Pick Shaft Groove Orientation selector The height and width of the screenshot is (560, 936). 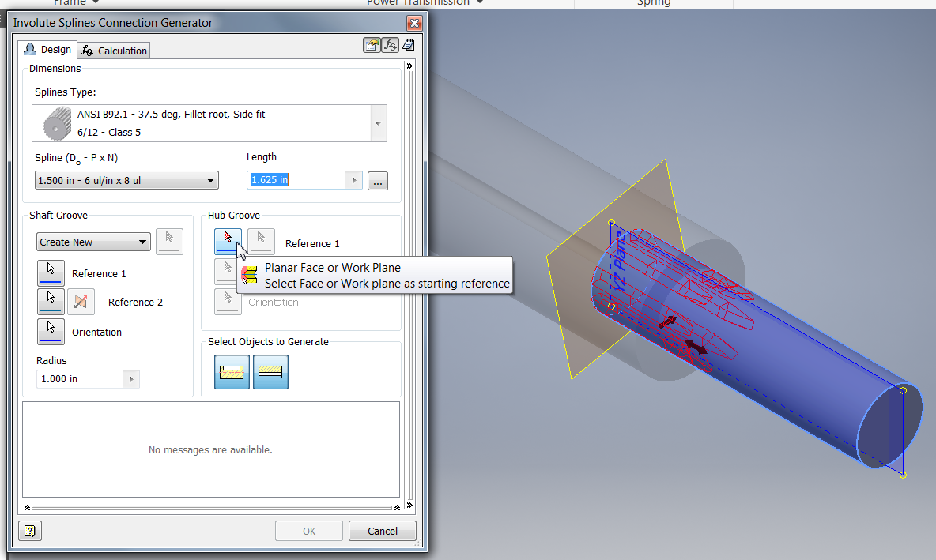(51, 331)
